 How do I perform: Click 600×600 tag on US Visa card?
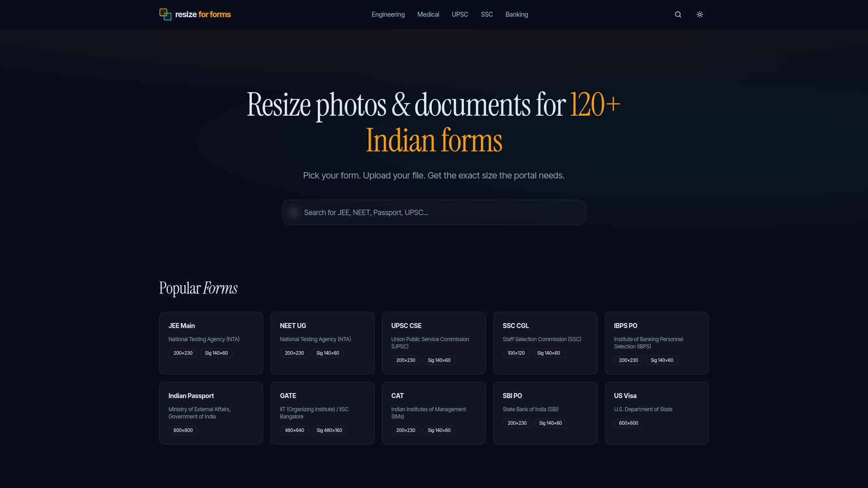(x=628, y=423)
